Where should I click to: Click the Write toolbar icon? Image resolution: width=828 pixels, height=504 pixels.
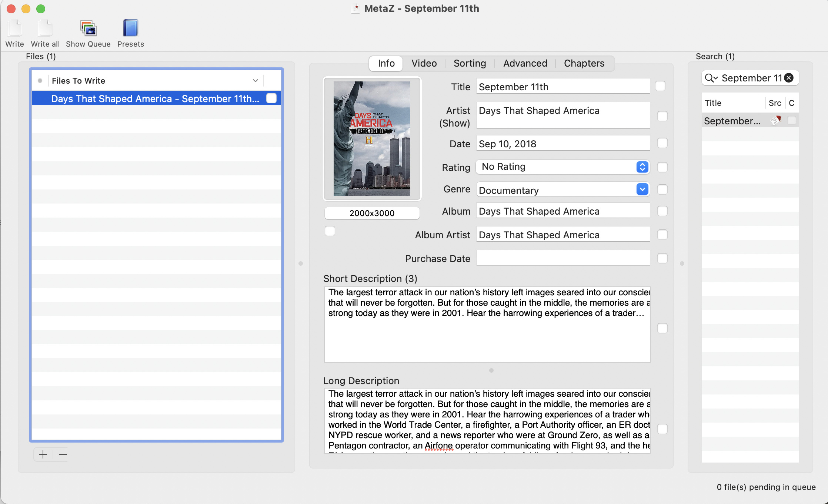(x=15, y=29)
